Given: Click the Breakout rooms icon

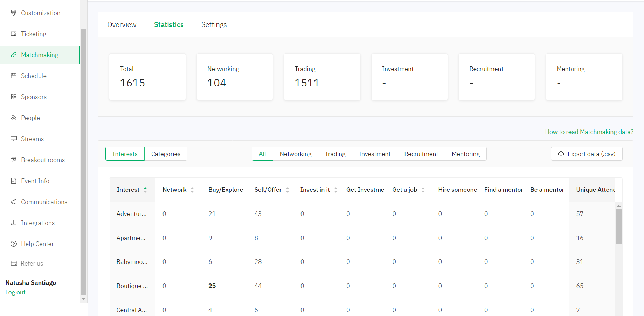Looking at the screenshot, I should point(14,160).
